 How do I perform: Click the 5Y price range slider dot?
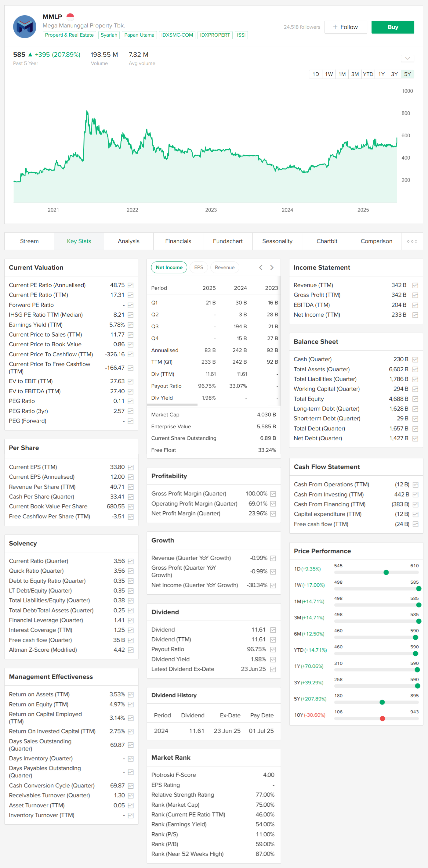coord(382,702)
